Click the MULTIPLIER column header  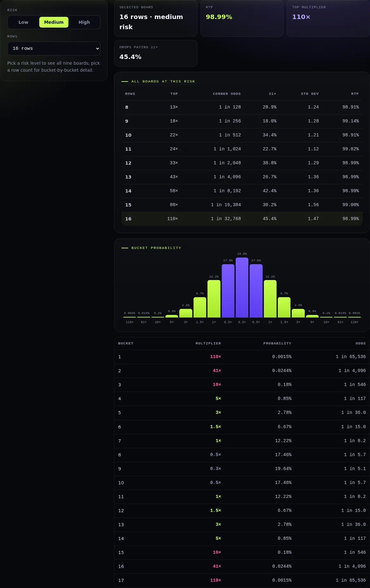[x=208, y=343]
